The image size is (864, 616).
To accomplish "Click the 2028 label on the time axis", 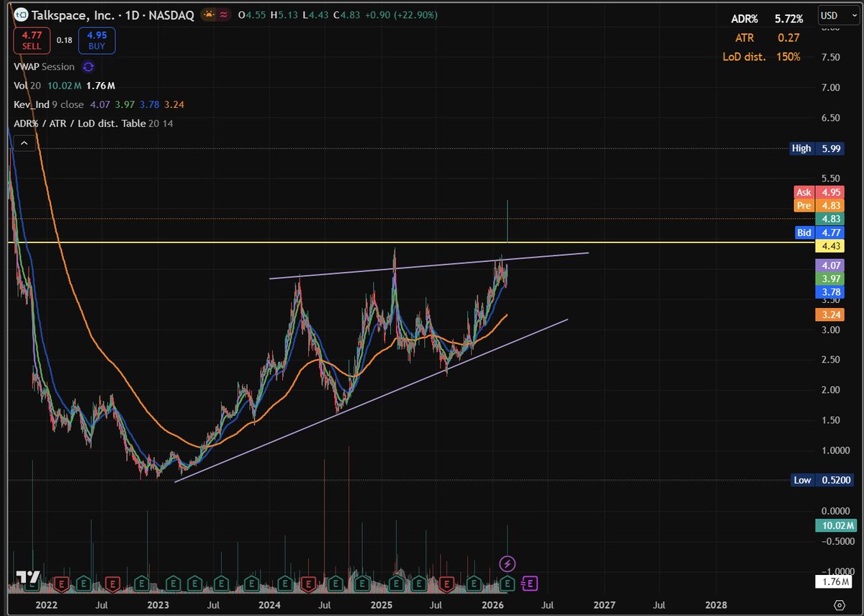I will coord(716,604).
